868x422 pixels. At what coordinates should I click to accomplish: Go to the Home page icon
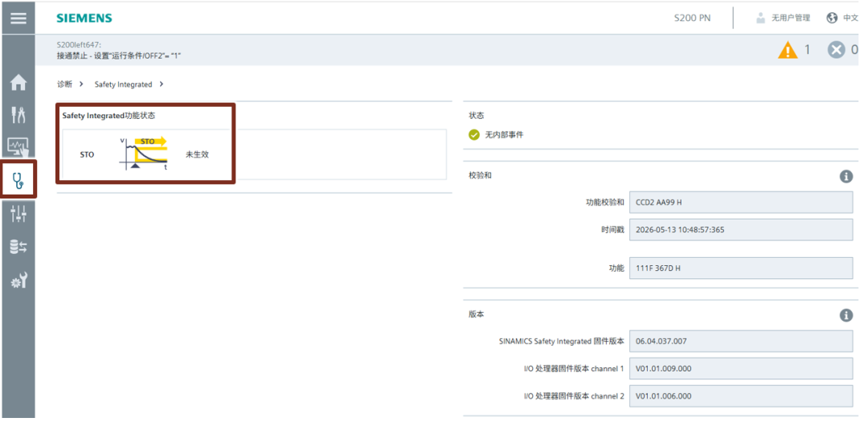(x=18, y=83)
